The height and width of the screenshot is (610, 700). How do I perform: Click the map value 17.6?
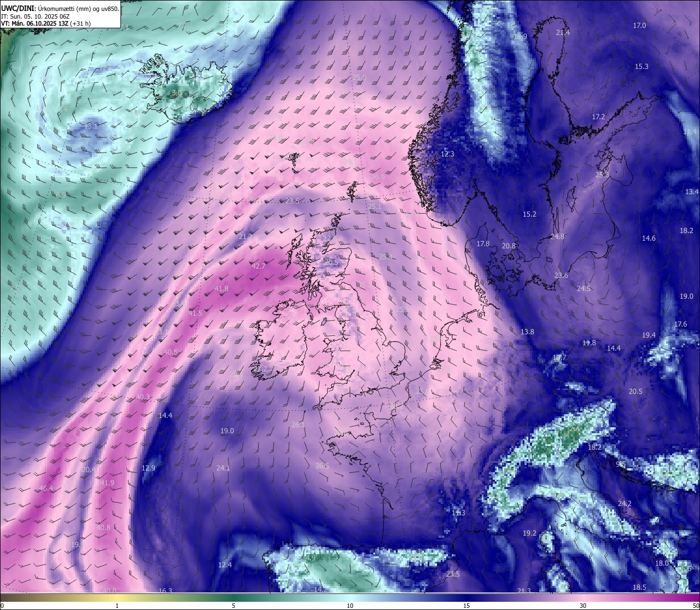(680, 324)
